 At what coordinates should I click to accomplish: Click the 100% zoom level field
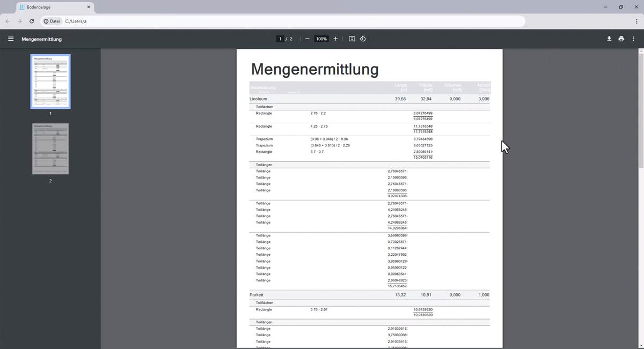(321, 39)
